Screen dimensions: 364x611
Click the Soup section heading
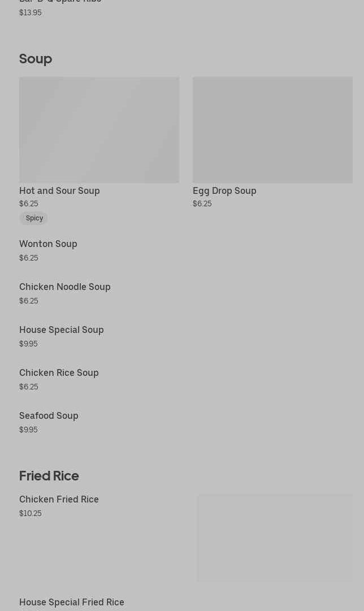click(x=36, y=59)
